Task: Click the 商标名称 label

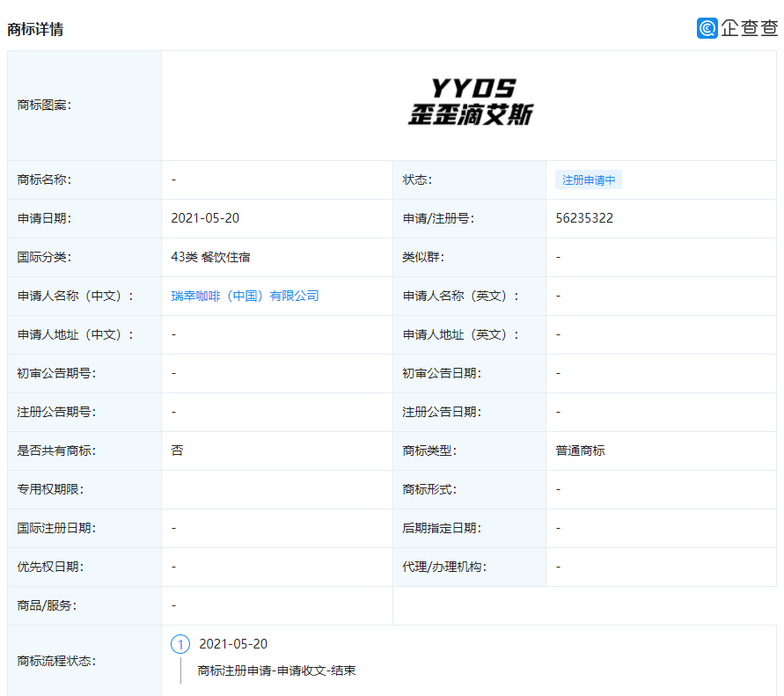Action: [x=44, y=179]
